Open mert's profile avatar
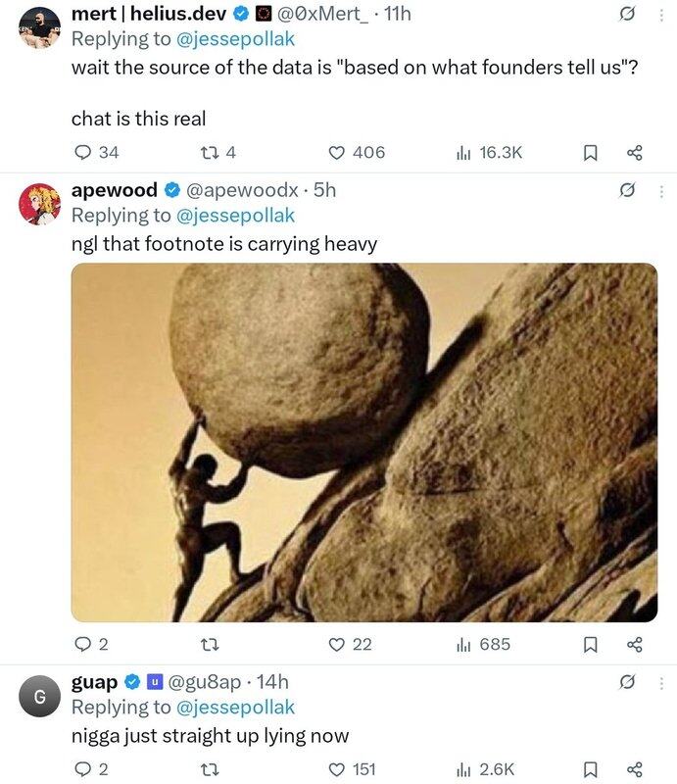This screenshot has height=784, width=677. pos(39,28)
